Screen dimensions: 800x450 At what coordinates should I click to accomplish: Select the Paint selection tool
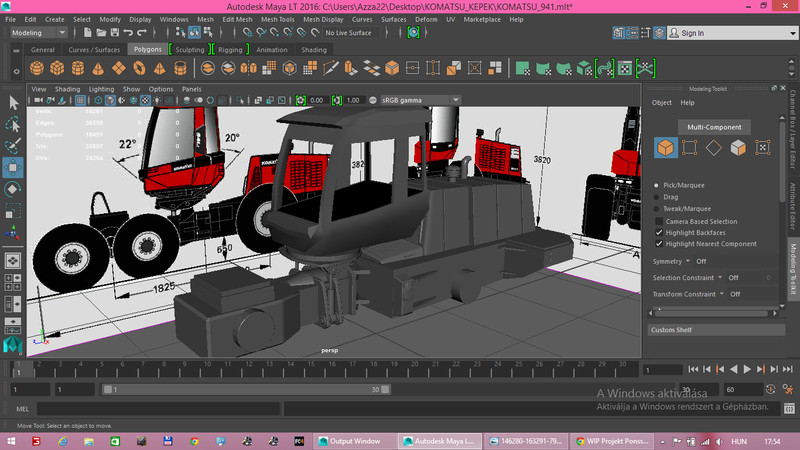click(x=13, y=145)
